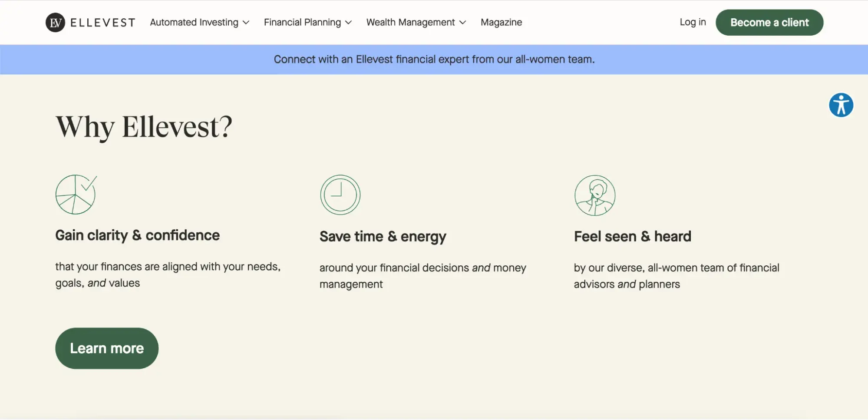Click the Become a client button
868x420 pixels.
769,23
